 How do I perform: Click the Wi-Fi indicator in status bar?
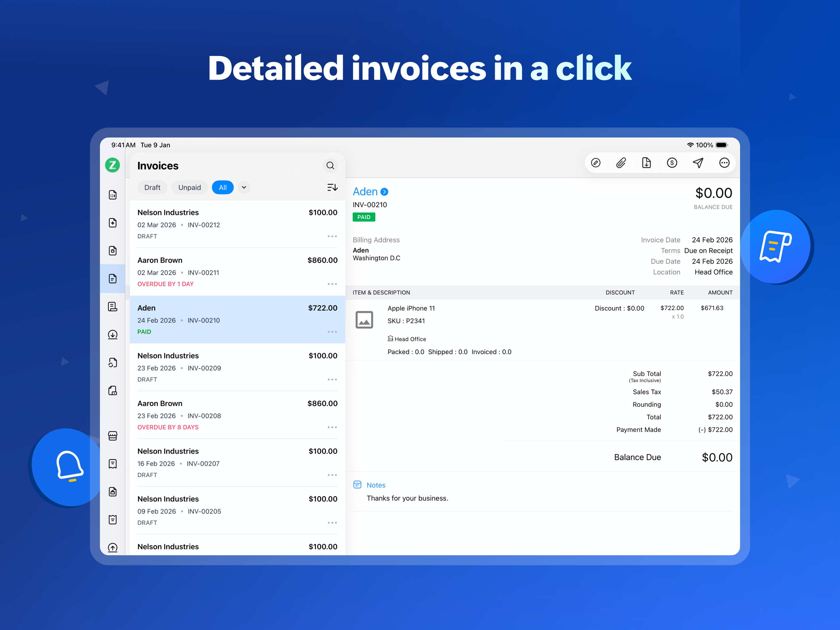690,145
